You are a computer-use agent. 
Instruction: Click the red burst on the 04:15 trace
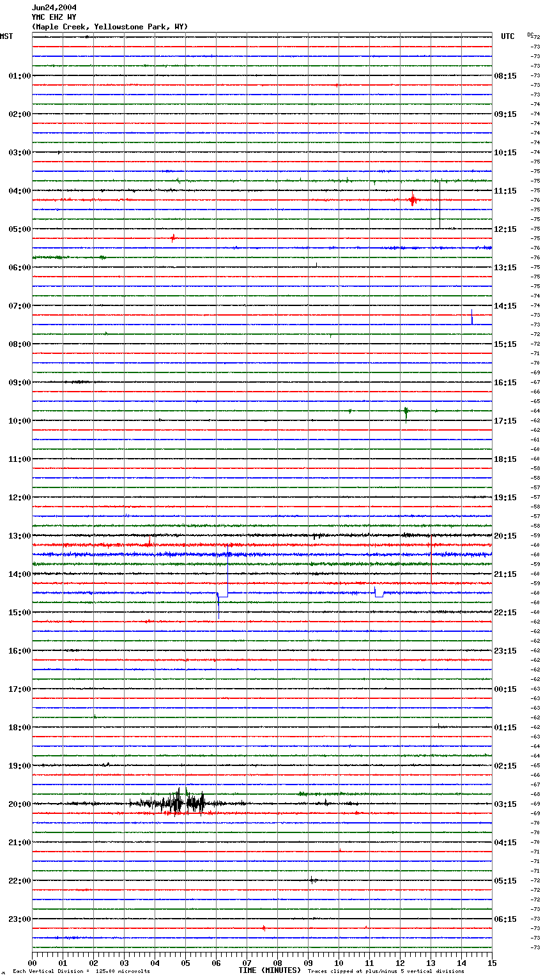tap(413, 200)
